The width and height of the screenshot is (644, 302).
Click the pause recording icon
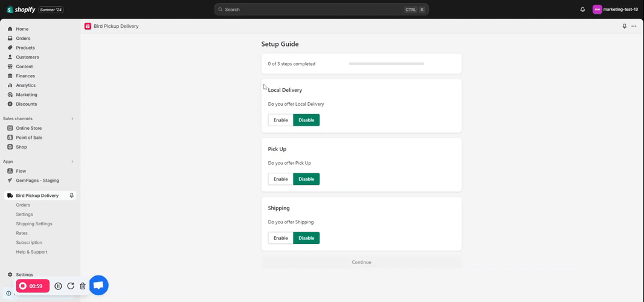pyautogui.click(x=58, y=286)
